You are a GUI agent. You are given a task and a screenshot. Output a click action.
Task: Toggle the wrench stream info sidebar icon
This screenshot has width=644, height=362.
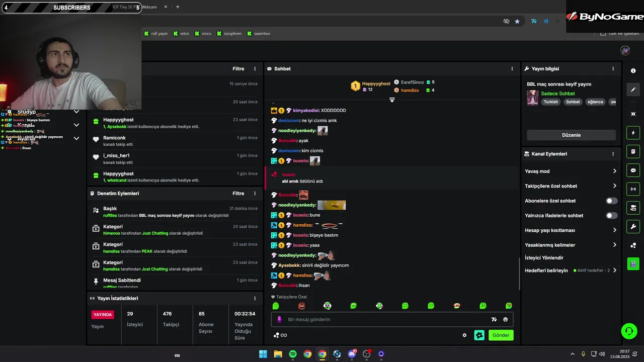tap(633, 226)
